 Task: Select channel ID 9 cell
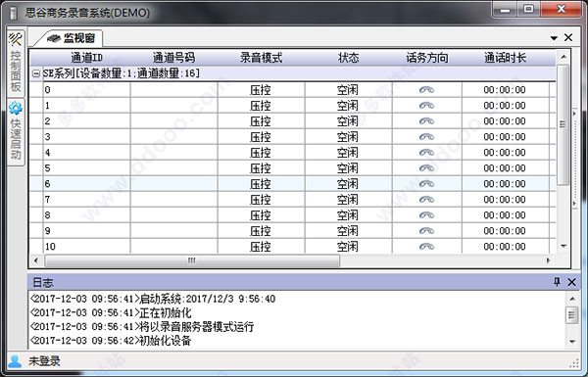86,231
